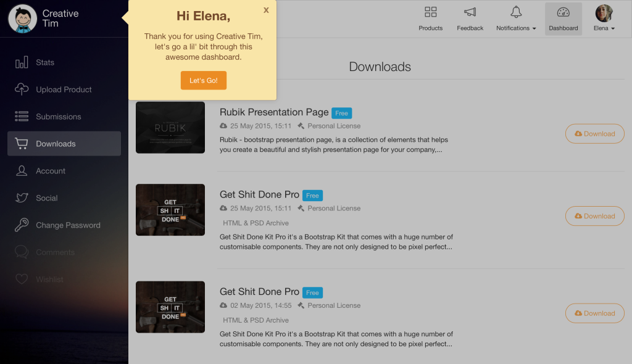Download the Rubik Presentation Page
The image size is (632, 364).
pyautogui.click(x=594, y=134)
